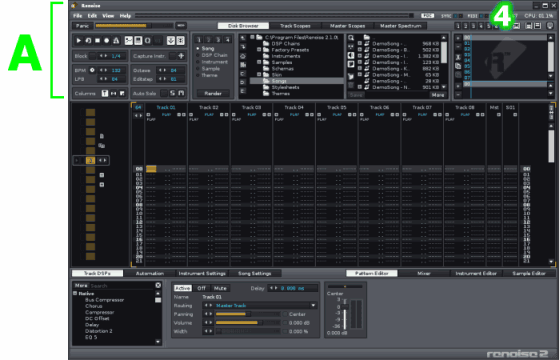Adjust the Width slider for Track 01
The width and height of the screenshot is (560, 360).
coord(248,331)
